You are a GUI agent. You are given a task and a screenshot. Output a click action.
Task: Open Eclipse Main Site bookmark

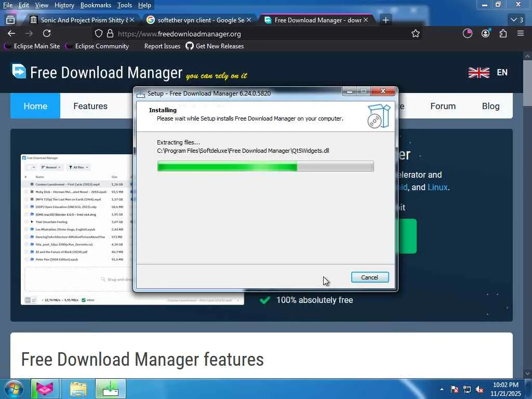pos(32,46)
